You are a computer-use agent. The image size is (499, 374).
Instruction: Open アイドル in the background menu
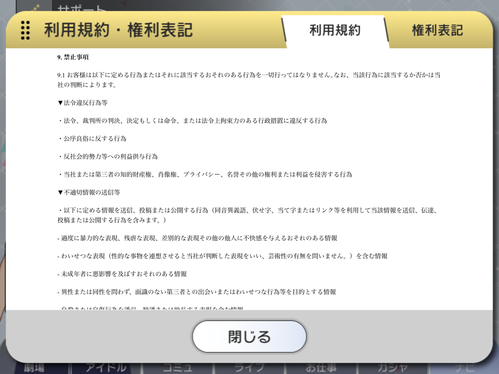point(106,368)
